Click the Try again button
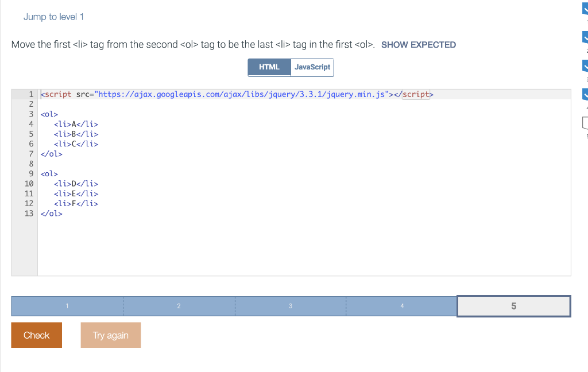Screen dimensions: 588x372 tap(110, 335)
